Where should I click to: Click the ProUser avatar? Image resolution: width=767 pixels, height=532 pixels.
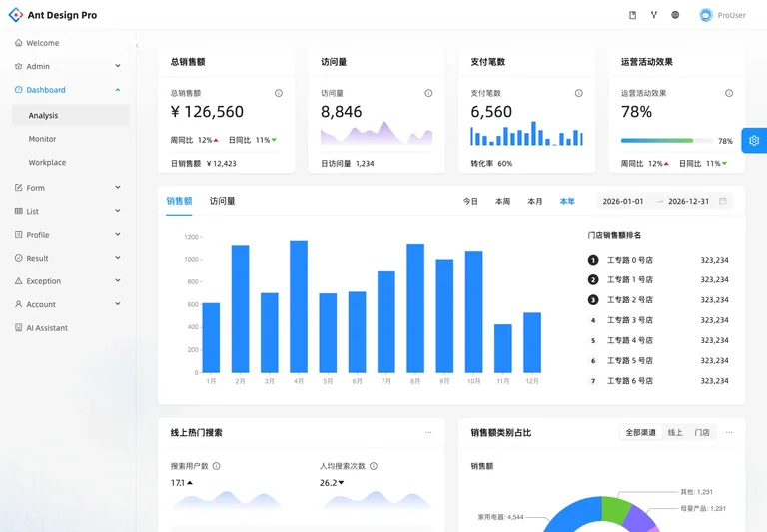[706, 15]
